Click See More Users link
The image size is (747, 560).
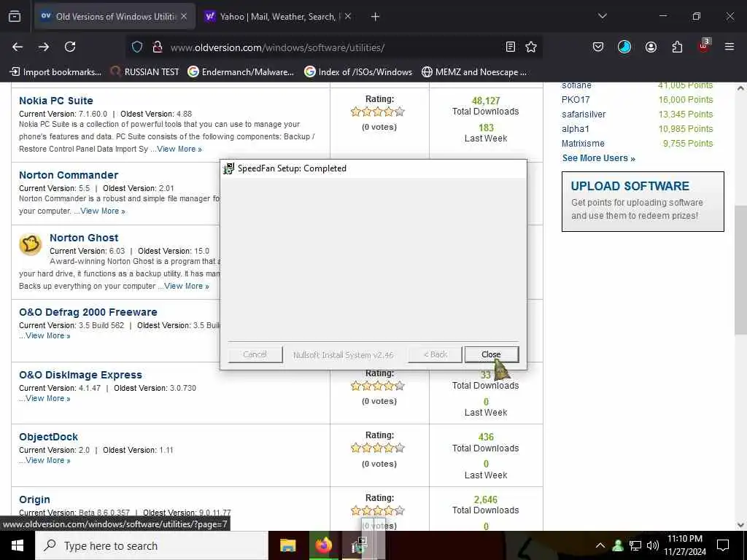pos(598,158)
